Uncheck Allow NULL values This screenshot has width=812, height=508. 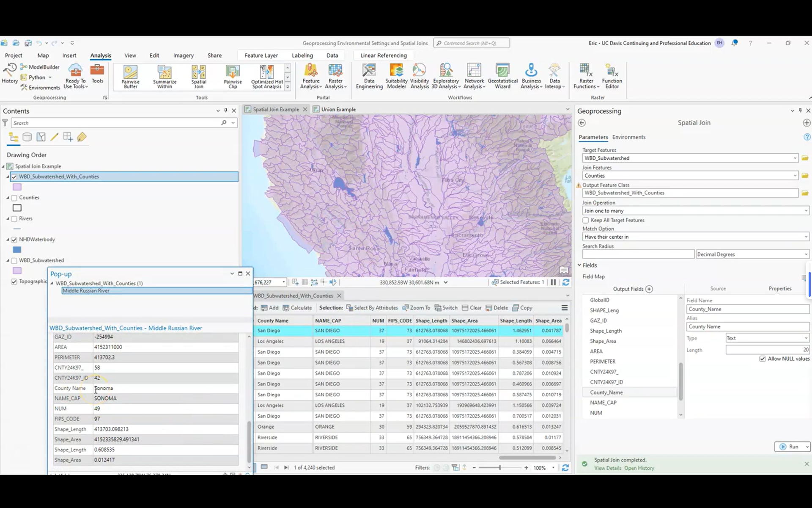[x=763, y=359]
